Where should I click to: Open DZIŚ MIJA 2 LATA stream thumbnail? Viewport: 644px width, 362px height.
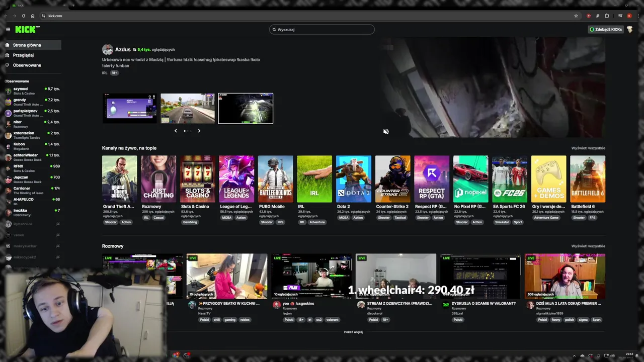(565, 277)
